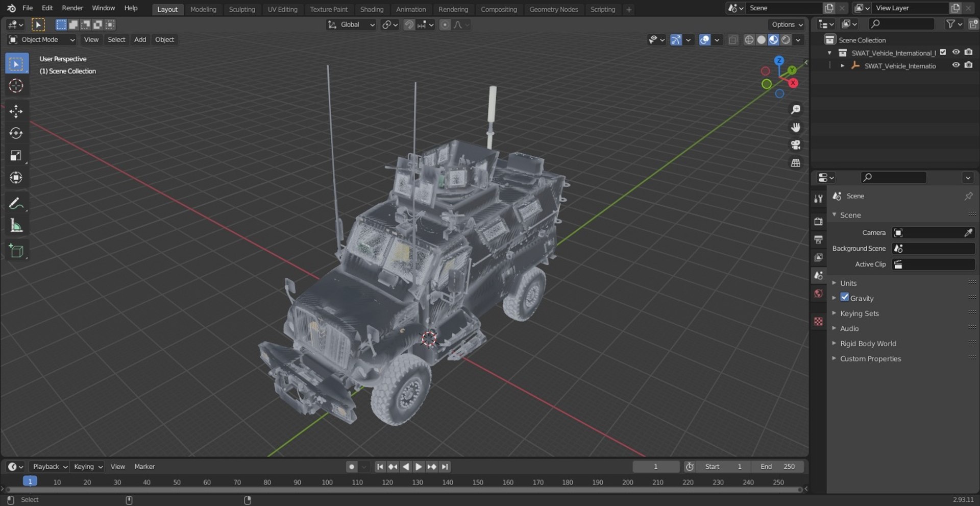The height and width of the screenshot is (506, 980).
Task: Open the Add menu in viewport header
Action: (140, 40)
